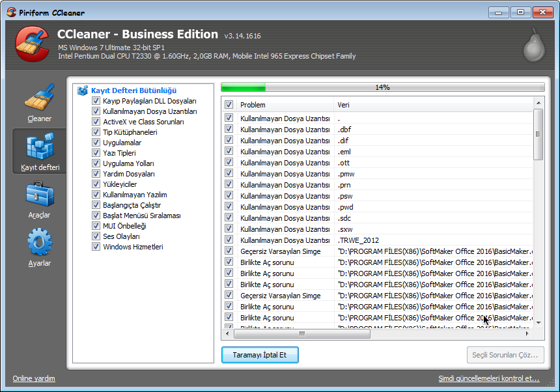Click Cleaner sidebar label
The height and width of the screenshot is (392, 560).
pos(39,119)
